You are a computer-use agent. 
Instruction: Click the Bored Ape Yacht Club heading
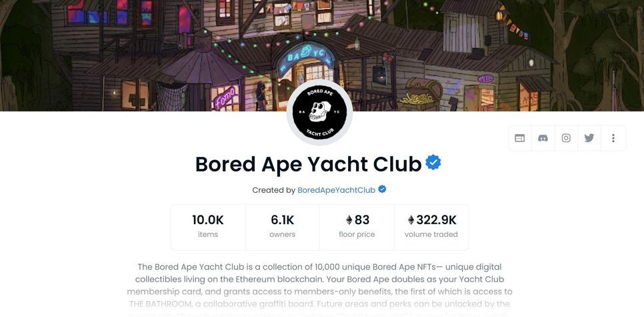point(308,164)
